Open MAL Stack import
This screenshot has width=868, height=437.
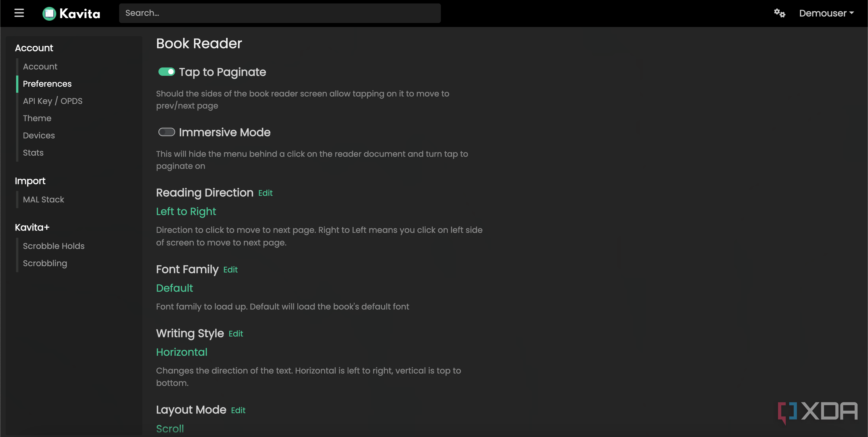pyautogui.click(x=43, y=200)
